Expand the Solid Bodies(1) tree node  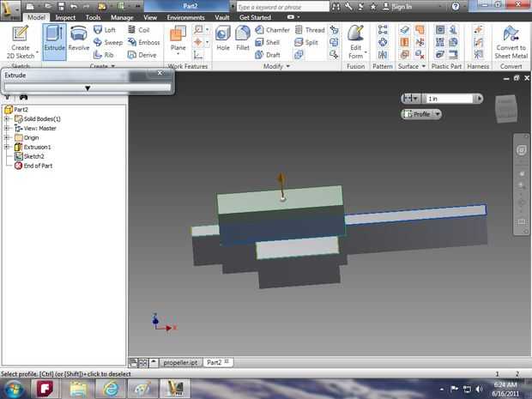click(7, 118)
